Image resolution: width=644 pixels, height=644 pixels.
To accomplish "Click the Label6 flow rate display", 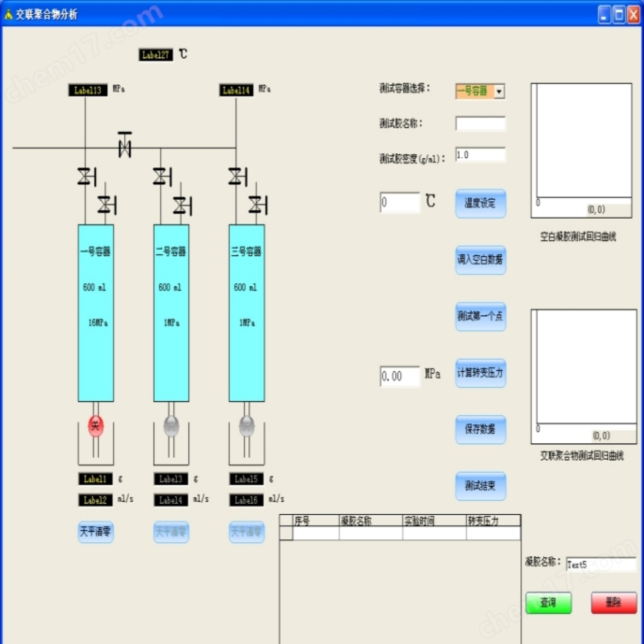I will point(246,500).
